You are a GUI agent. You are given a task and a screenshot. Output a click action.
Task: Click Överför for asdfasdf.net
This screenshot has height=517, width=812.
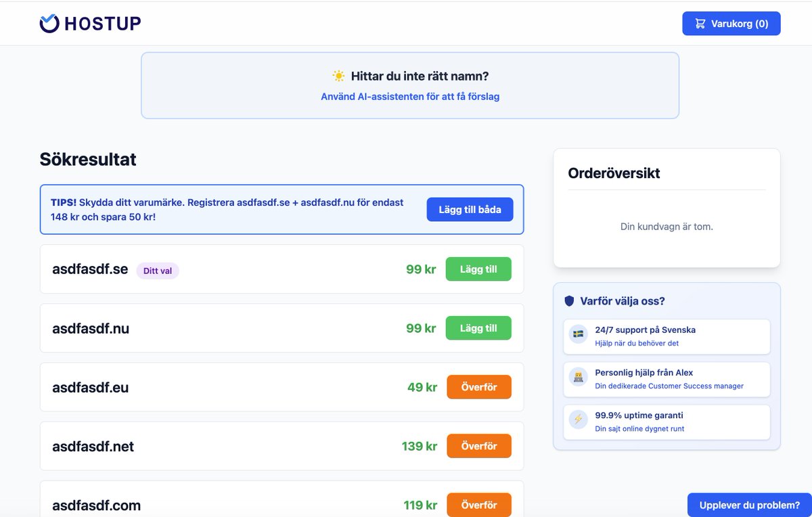(479, 446)
